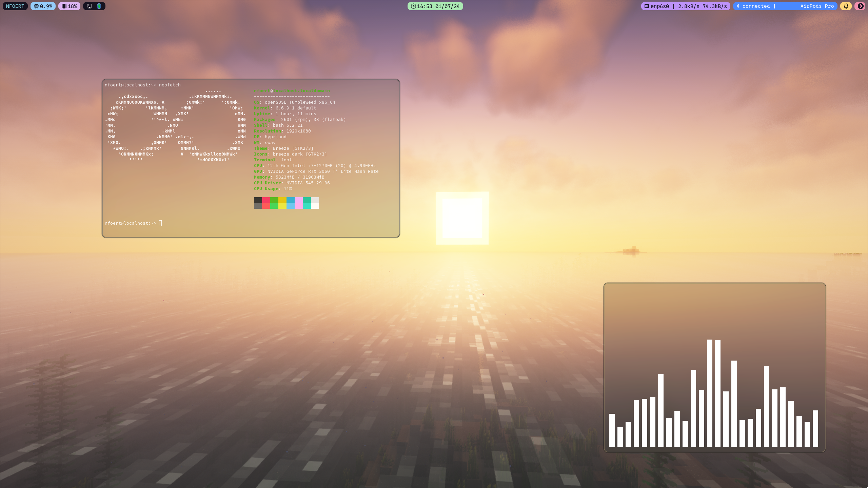Image resolution: width=868 pixels, height=488 pixels.
Task: Click the GPU line in neofetch output
Action: [x=316, y=171]
